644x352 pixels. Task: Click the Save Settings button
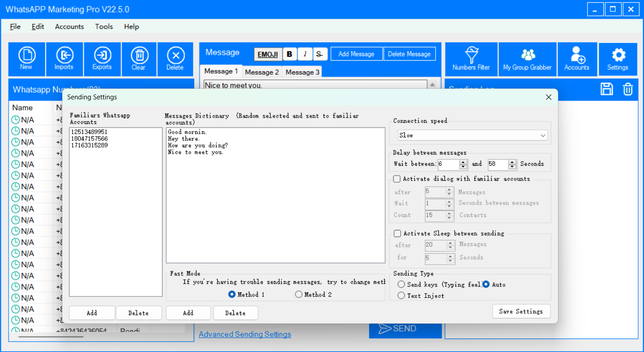tap(521, 311)
